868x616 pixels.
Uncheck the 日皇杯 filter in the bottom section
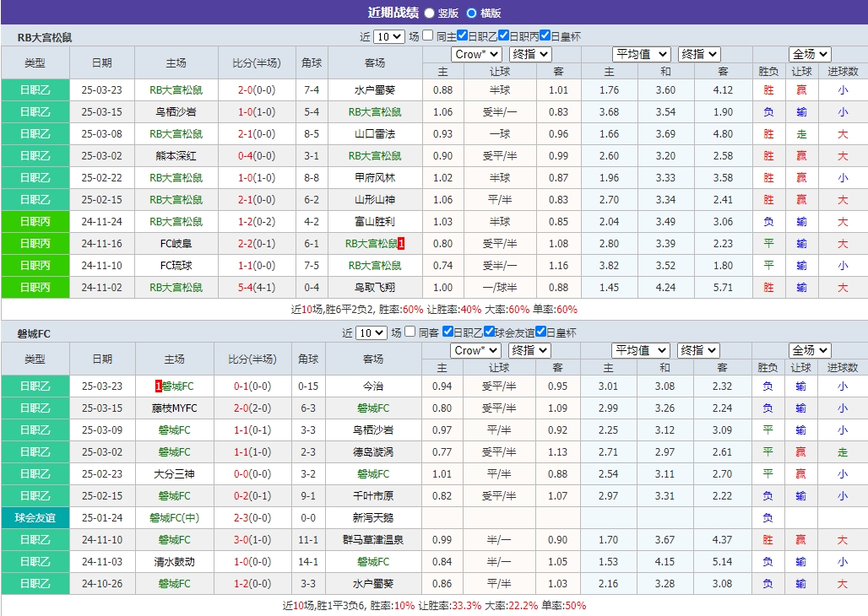pos(541,331)
